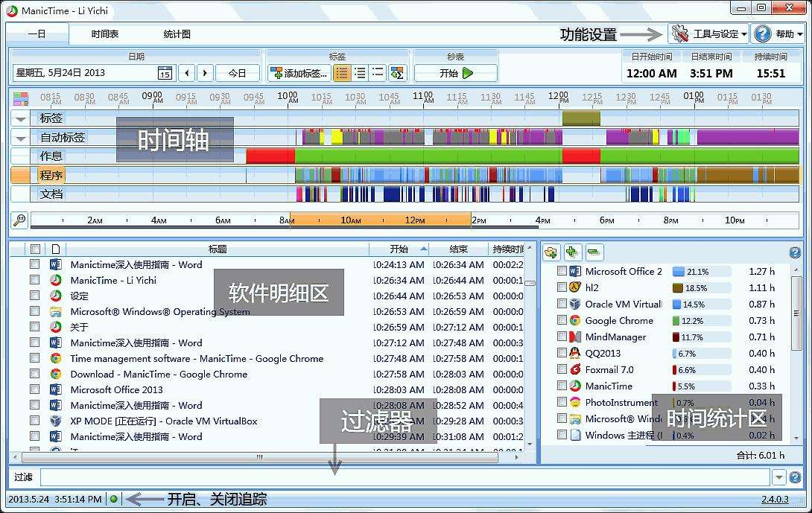Switch to the 统计图 tab
Image resolution: width=812 pixels, height=513 pixels.
coord(177,34)
